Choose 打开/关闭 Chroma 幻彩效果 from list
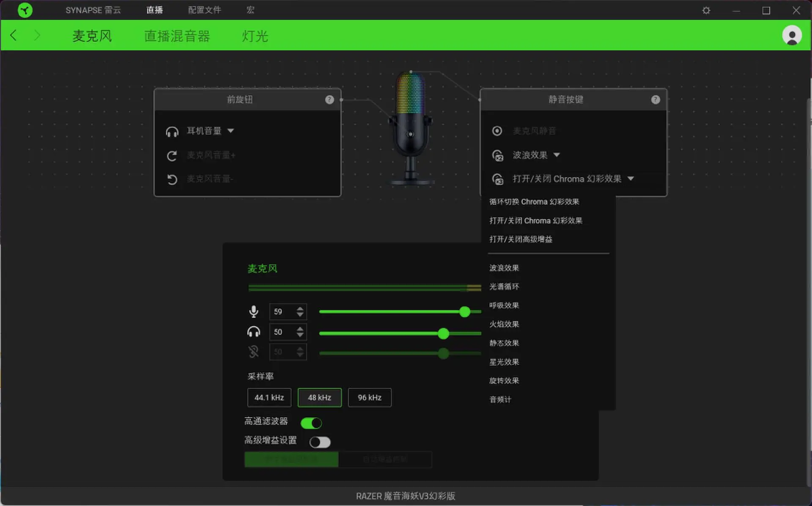Viewport: 812px width, 506px height. [x=536, y=220]
